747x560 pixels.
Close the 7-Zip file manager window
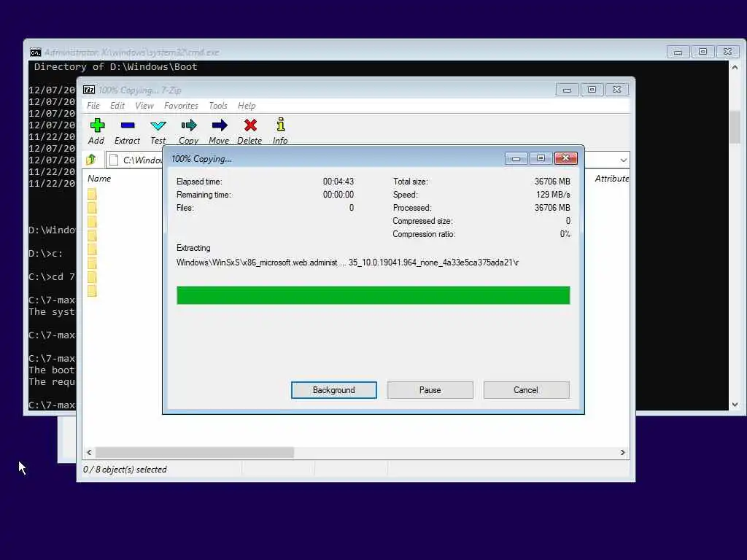(617, 90)
